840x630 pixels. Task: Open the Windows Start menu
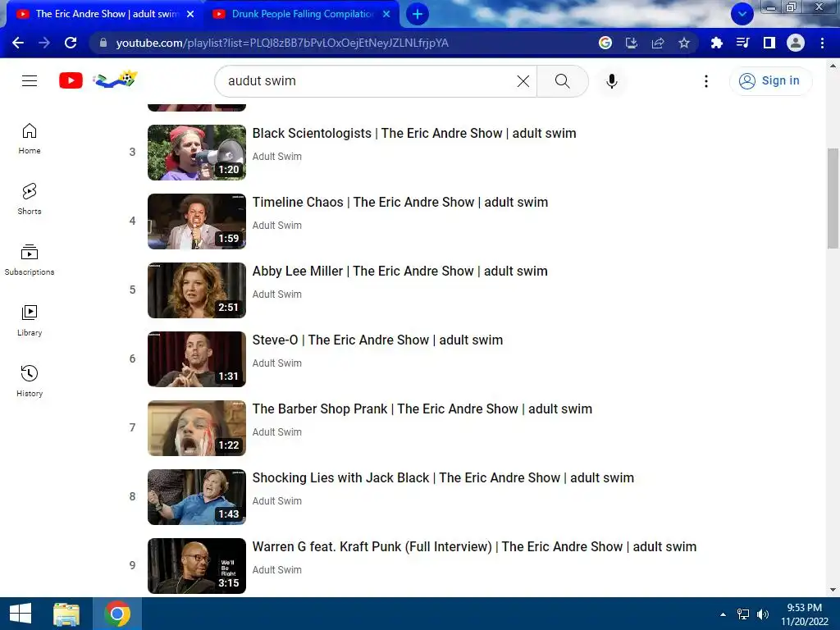pyautogui.click(x=21, y=614)
